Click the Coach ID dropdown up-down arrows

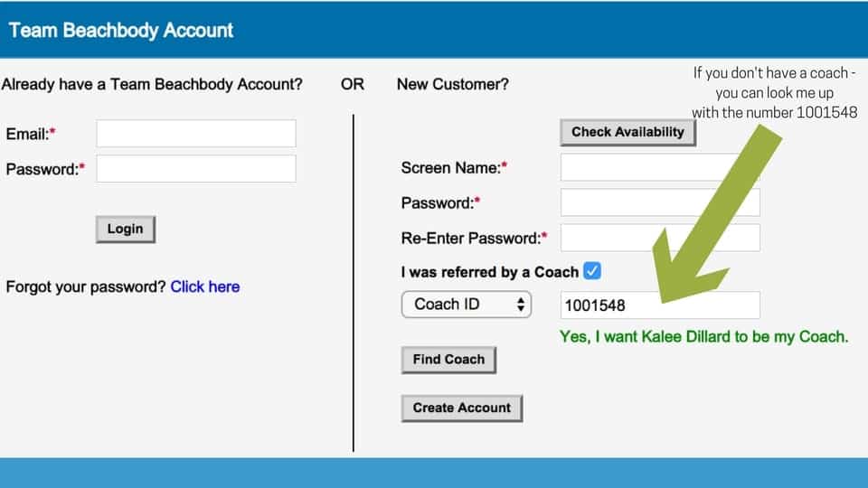(x=521, y=305)
